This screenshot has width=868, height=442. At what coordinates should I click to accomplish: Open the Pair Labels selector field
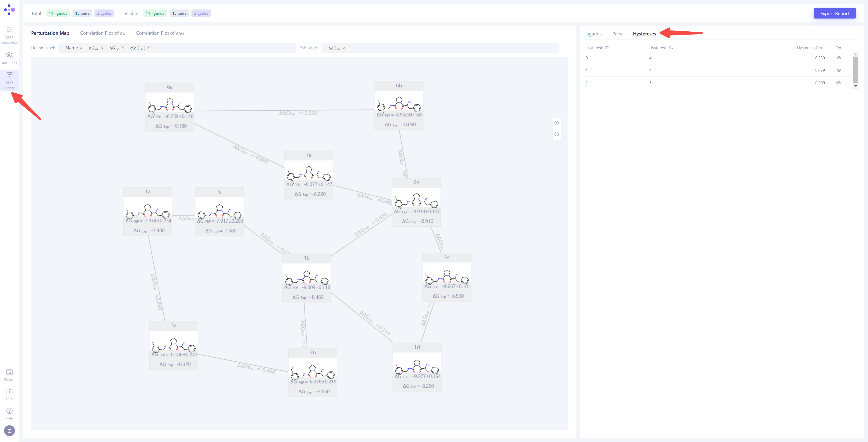[438, 47]
